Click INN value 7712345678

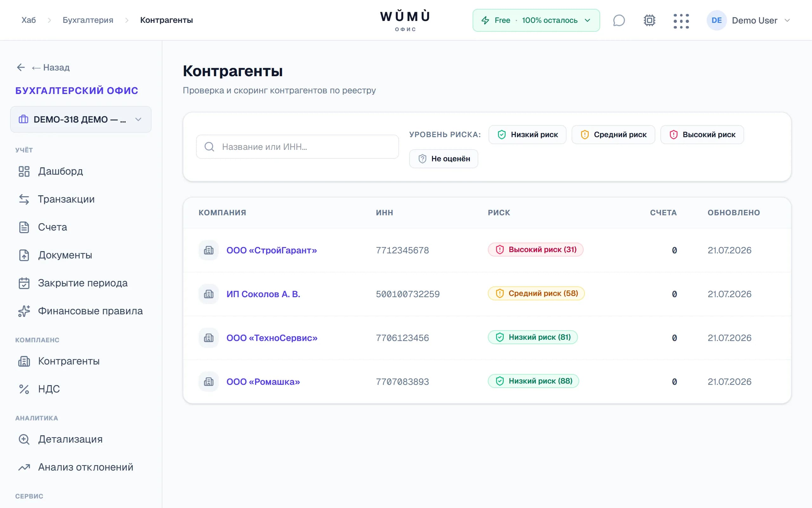pyautogui.click(x=402, y=250)
